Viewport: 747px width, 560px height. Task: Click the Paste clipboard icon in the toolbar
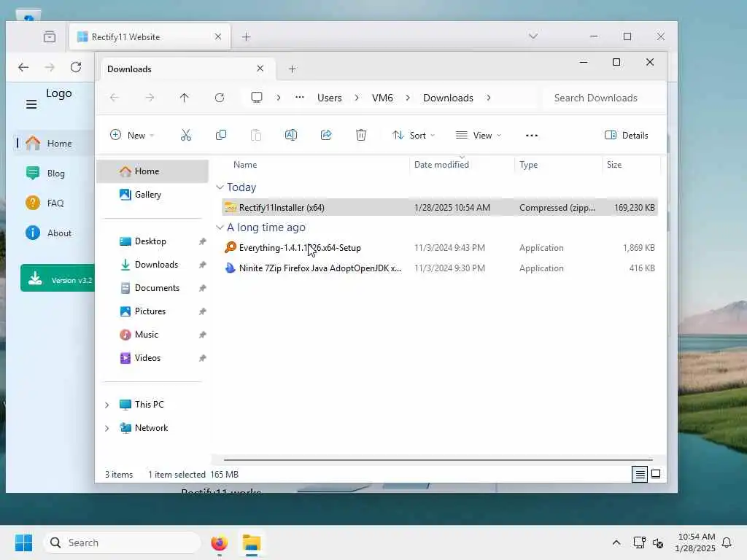pyautogui.click(x=256, y=135)
